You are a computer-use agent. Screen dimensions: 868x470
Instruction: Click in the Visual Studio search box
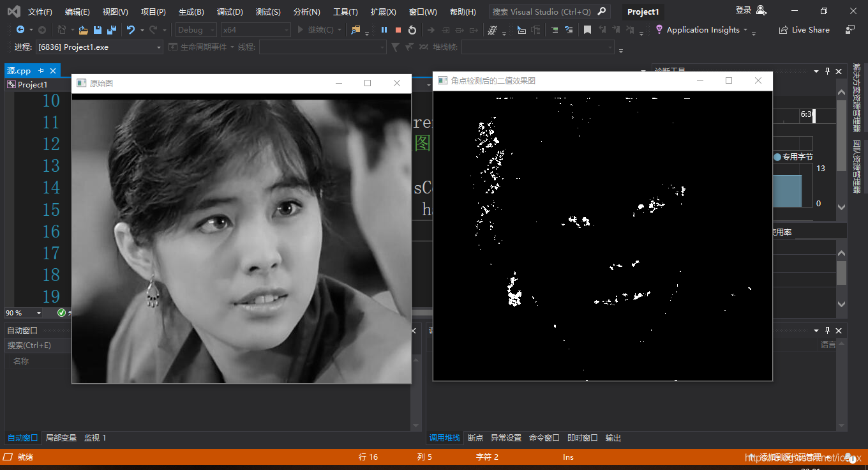point(550,12)
